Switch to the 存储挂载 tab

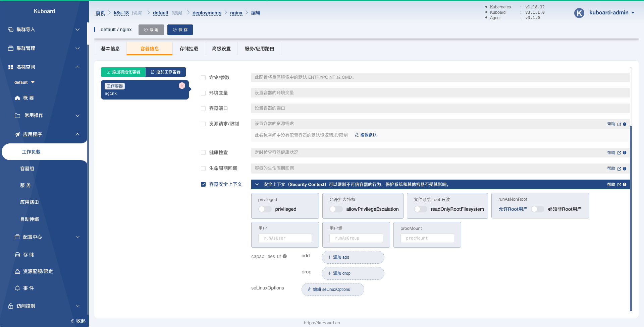(189, 49)
